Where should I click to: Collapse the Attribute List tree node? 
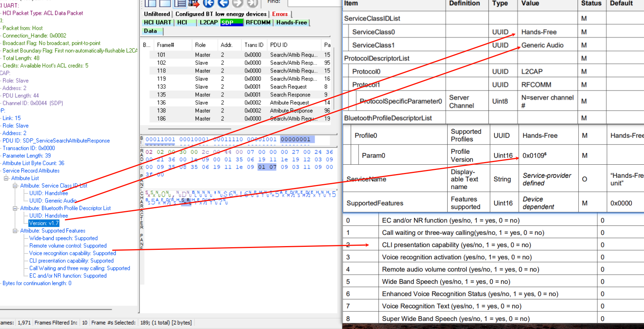[6, 178]
